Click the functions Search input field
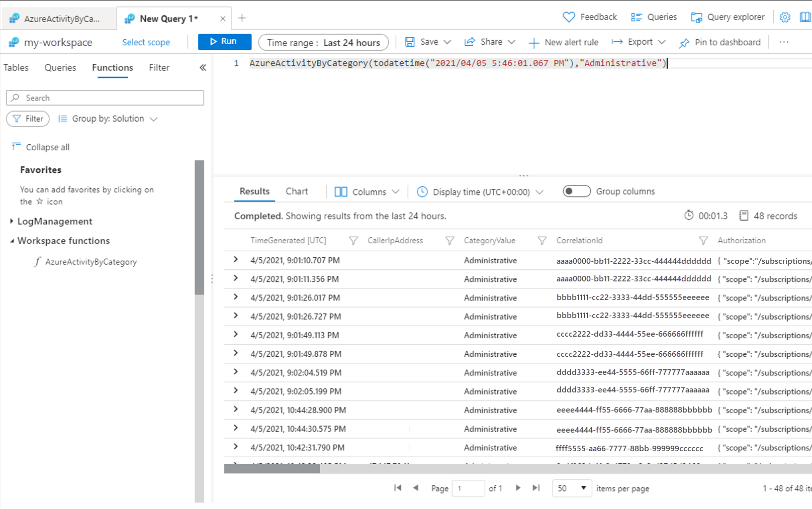The height and width of the screenshot is (509, 812). [105, 98]
